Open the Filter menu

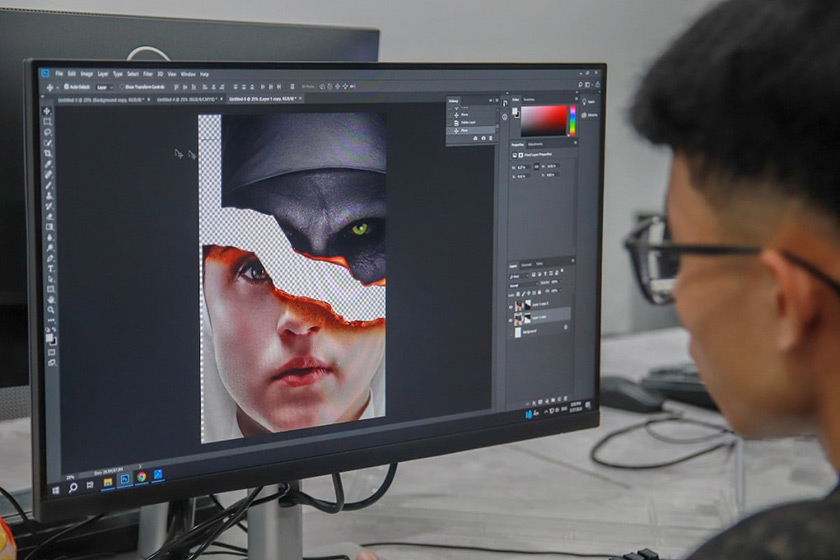pyautogui.click(x=148, y=74)
